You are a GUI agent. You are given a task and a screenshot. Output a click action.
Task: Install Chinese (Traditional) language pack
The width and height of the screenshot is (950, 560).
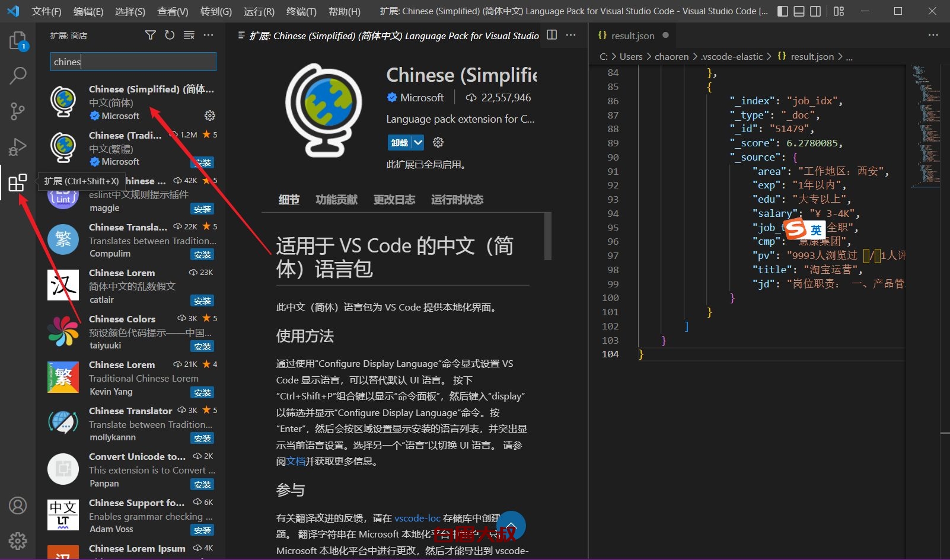pos(202,163)
